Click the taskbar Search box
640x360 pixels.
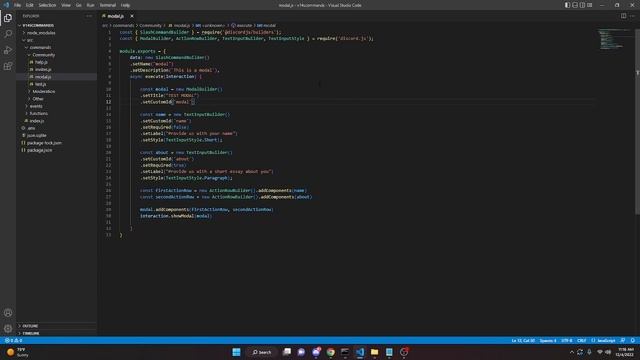(x=262, y=352)
